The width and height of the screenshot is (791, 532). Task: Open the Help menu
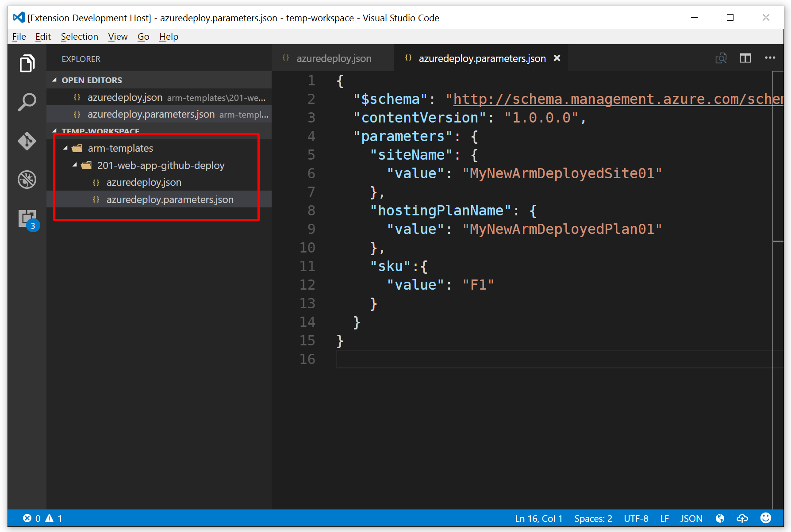169,37
